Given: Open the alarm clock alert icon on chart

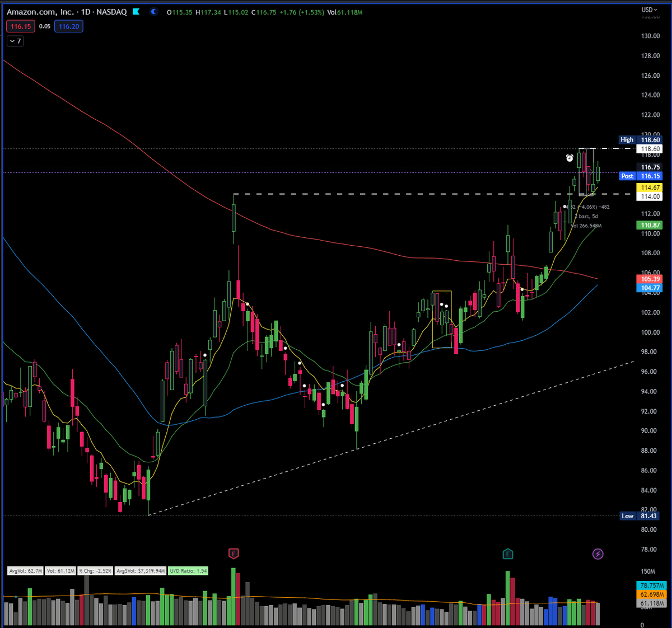Looking at the screenshot, I should click(570, 158).
